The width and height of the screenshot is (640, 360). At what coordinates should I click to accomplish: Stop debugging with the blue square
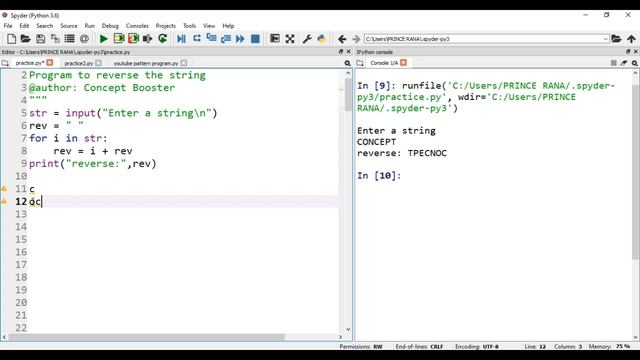pyautogui.click(x=255, y=39)
